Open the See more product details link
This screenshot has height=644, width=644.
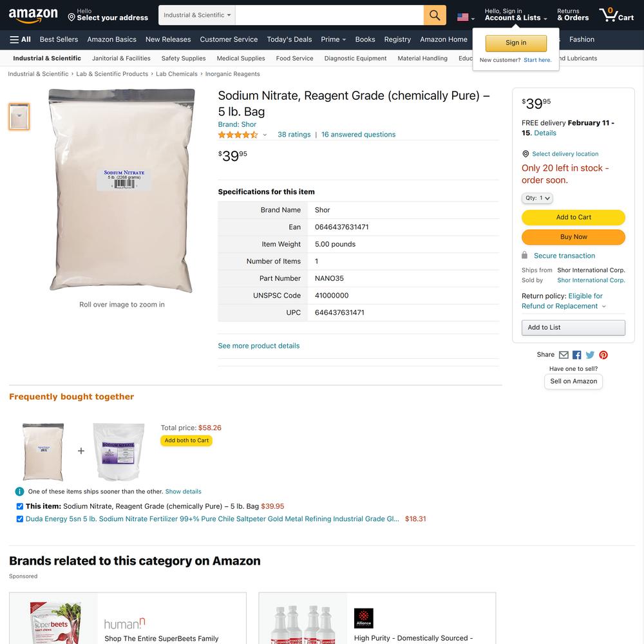pyautogui.click(x=259, y=346)
